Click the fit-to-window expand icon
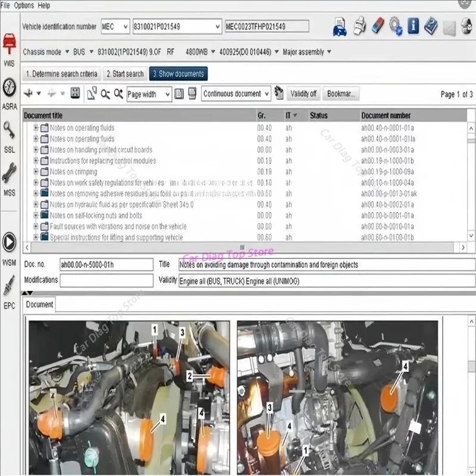Viewport: 476px width, 476px height. click(75, 93)
